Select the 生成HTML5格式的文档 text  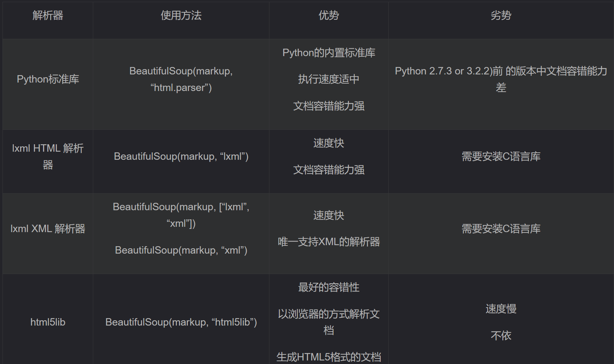coord(328,357)
